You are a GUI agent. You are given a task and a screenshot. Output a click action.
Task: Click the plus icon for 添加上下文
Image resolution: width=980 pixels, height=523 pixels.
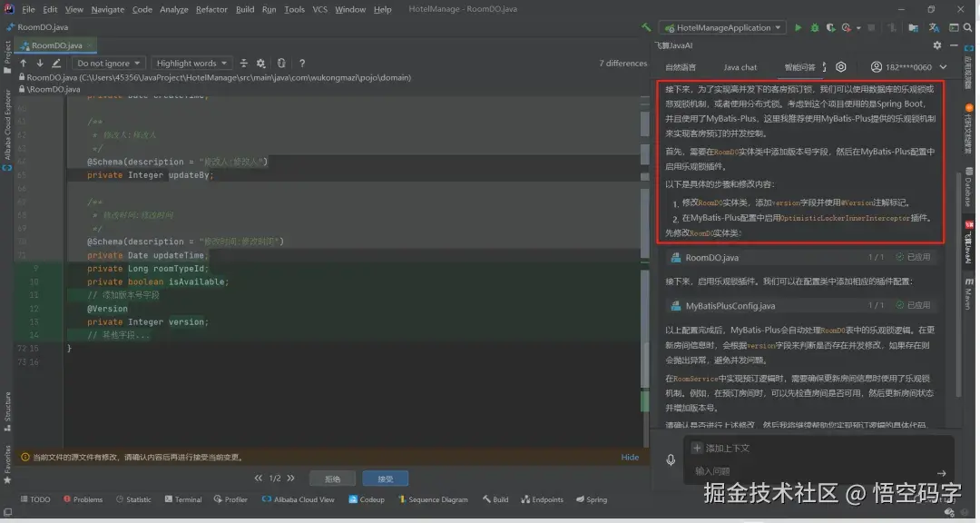tap(697, 448)
